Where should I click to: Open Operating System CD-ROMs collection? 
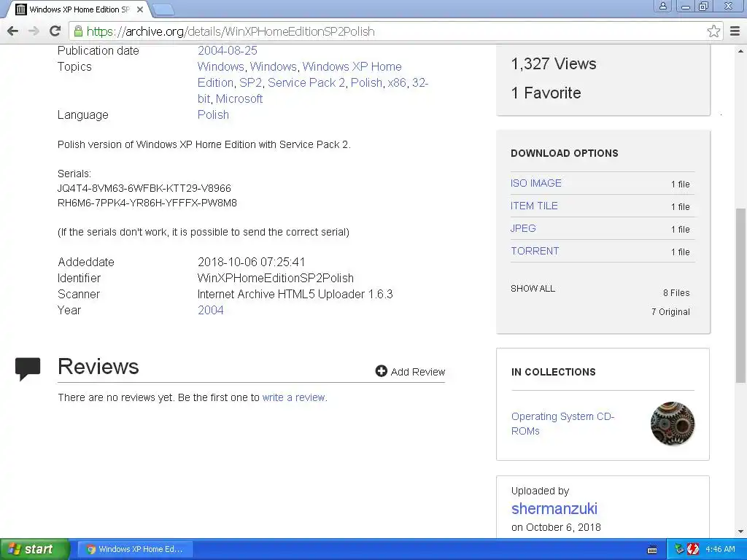pyautogui.click(x=562, y=424)
